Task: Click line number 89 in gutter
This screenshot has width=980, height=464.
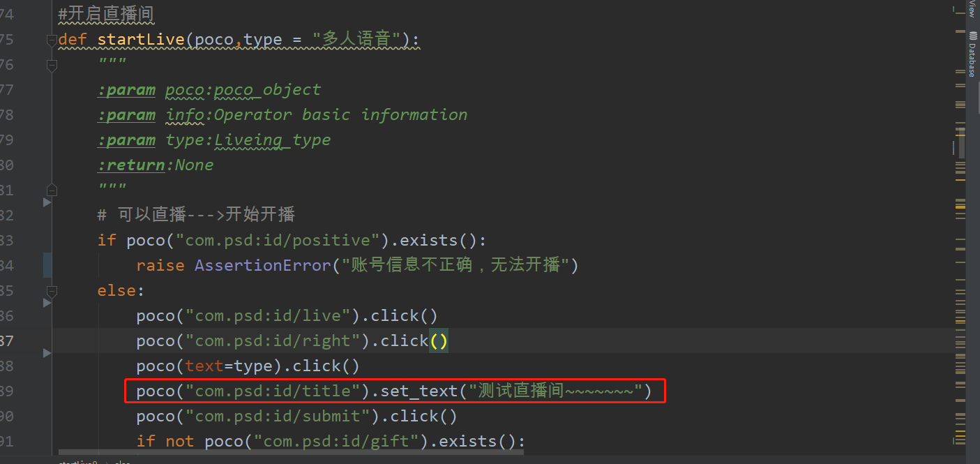Action: 6,391
